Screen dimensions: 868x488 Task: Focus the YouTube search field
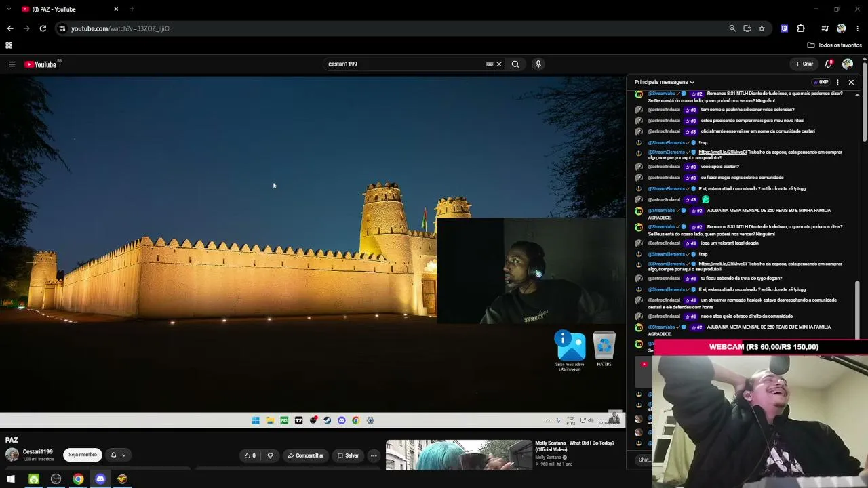406,64
